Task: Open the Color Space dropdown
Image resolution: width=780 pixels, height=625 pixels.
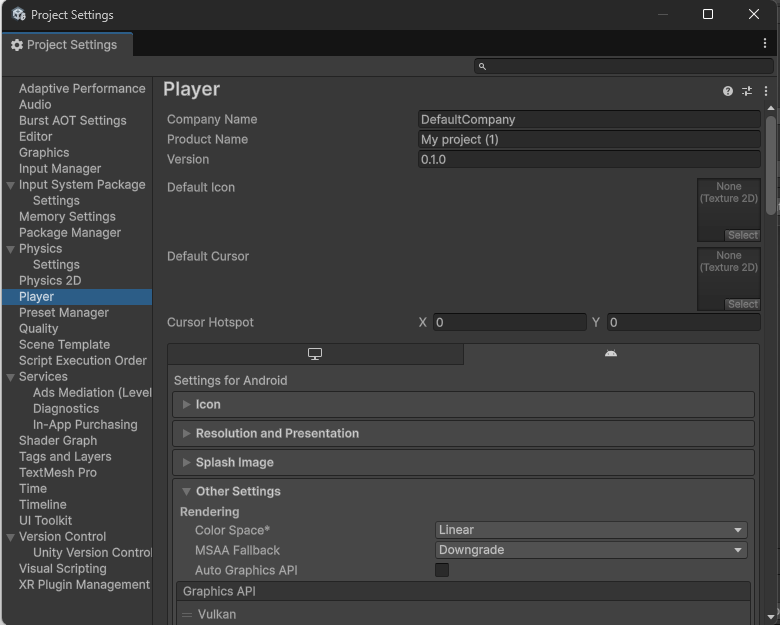Action: (x=592, y=530)
